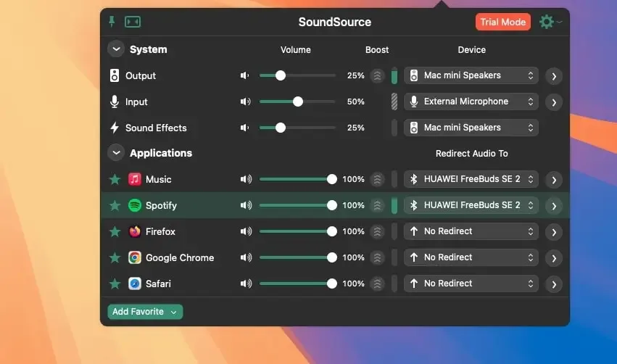Viewport: 617px width, 364px height.
Task: Toggle Boost for Spotify
Action: (377, 205)
